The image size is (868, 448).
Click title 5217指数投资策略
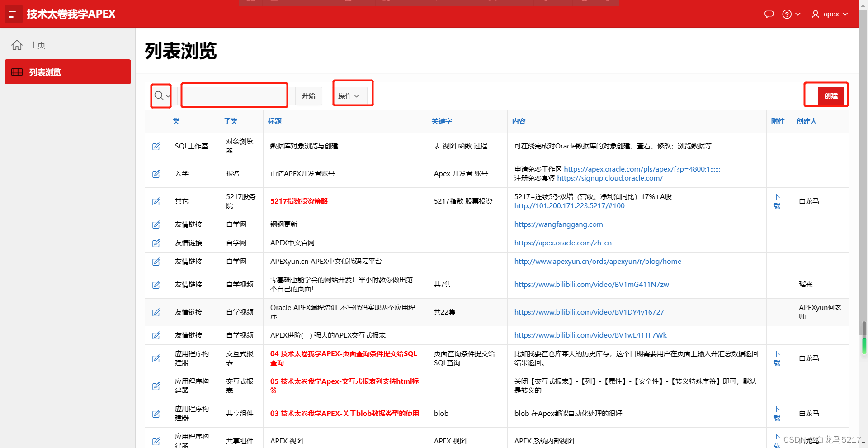pyautogui.click(x=299, y=201)
